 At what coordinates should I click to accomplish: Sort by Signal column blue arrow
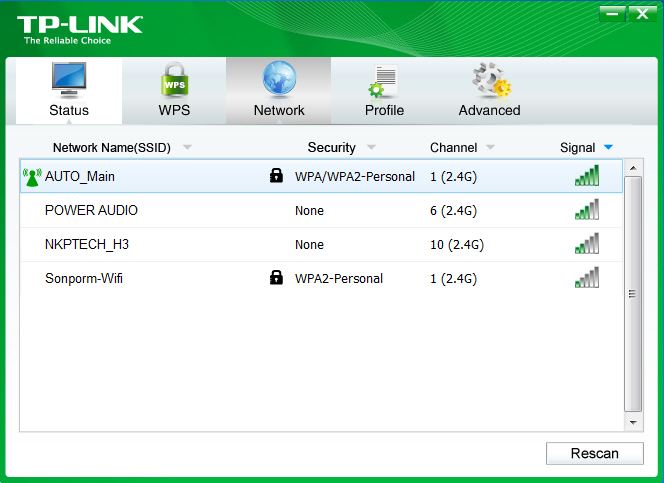point(609,147)
